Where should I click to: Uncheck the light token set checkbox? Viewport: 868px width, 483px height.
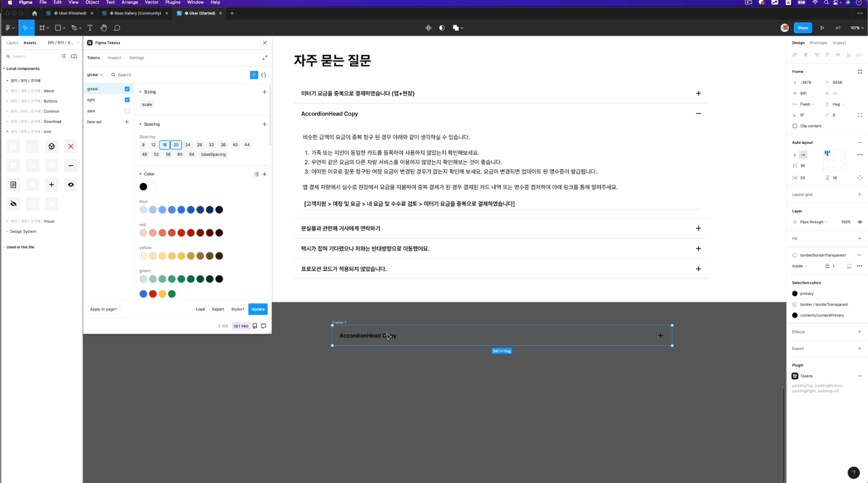tap(127, 100)
